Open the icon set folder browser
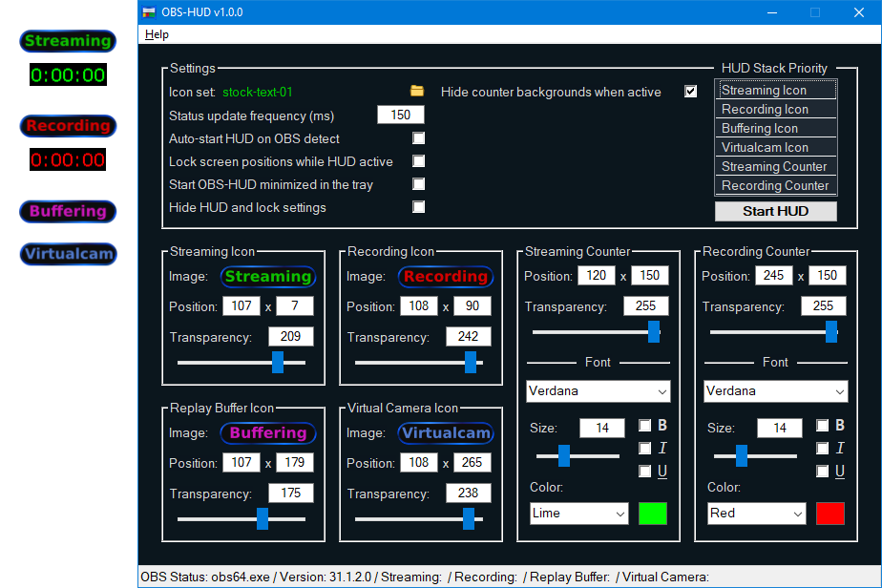 (x=417, y=91)
